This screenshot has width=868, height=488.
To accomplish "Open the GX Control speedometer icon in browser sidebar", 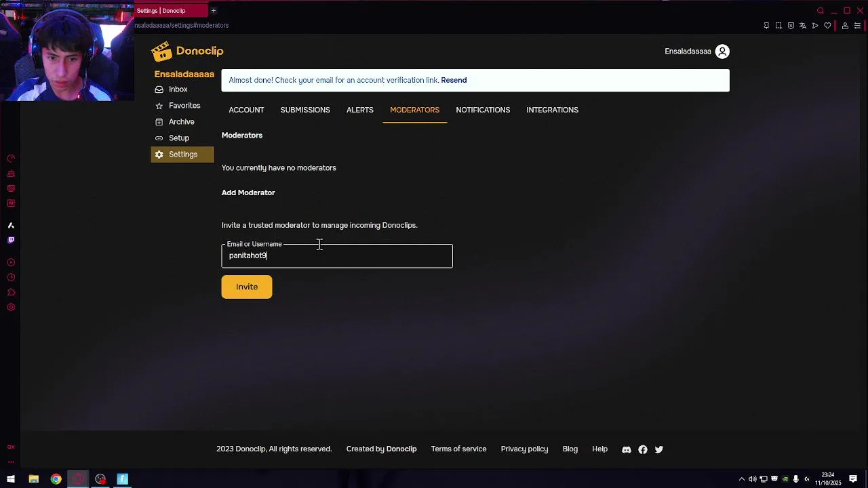I will click(x=11, y=159).
